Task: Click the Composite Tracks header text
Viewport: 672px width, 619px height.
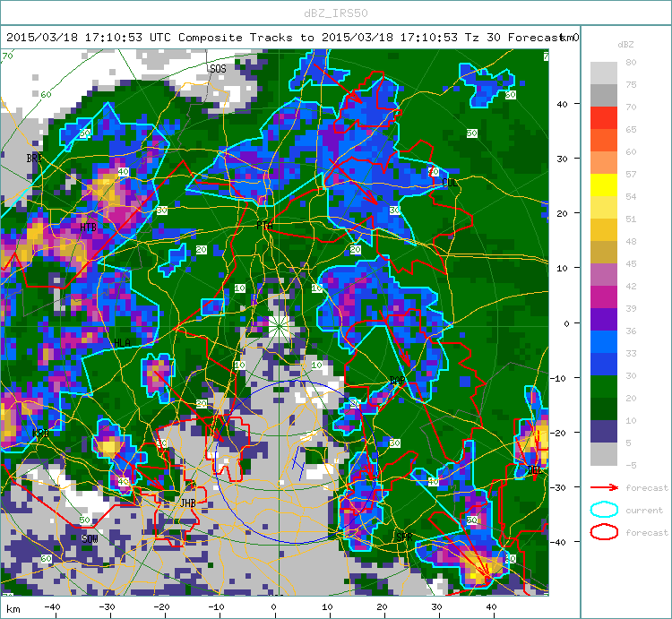Action: (236, 38)
